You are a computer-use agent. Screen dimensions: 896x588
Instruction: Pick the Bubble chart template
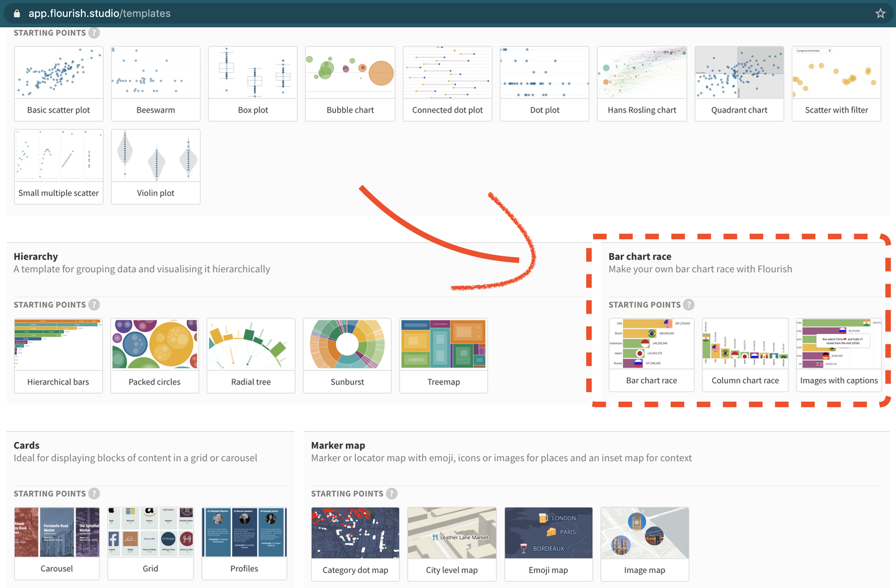(350, 83)
